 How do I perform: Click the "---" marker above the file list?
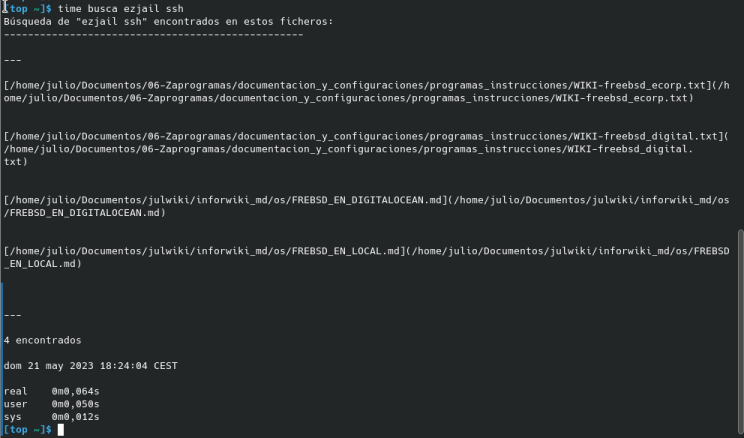(12, 60)
